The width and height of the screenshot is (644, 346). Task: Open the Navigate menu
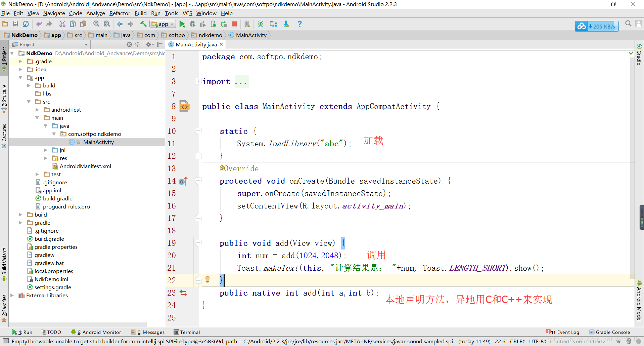[54, 13]
